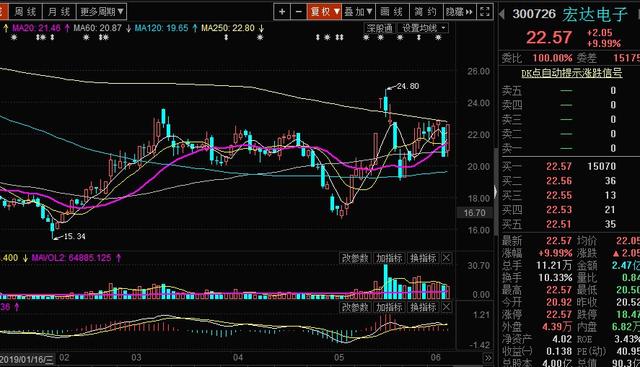This screenshot has height=367, width=640.
Task: Open the 更多周期 period dropdown
Action: (x=102, y=12)
